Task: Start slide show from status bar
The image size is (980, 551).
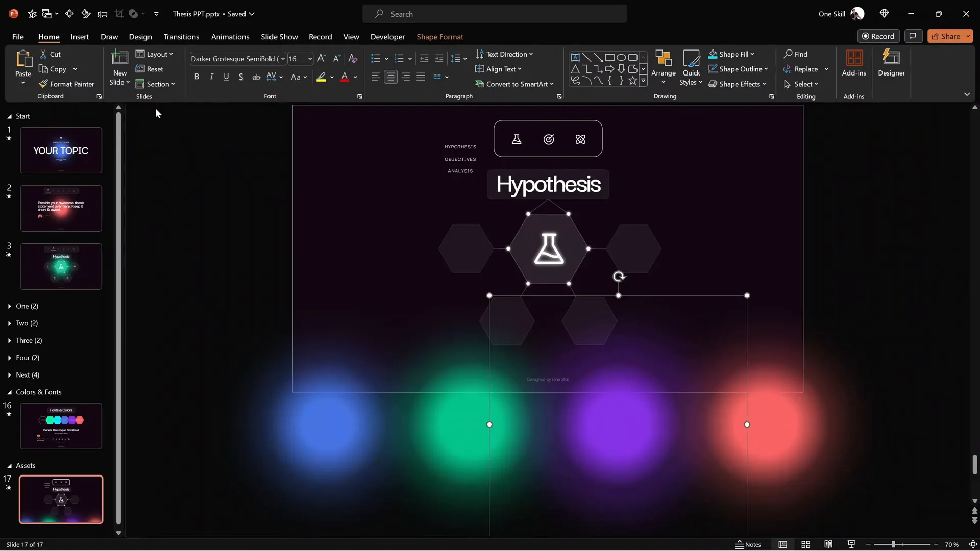Action: [851, 544]
